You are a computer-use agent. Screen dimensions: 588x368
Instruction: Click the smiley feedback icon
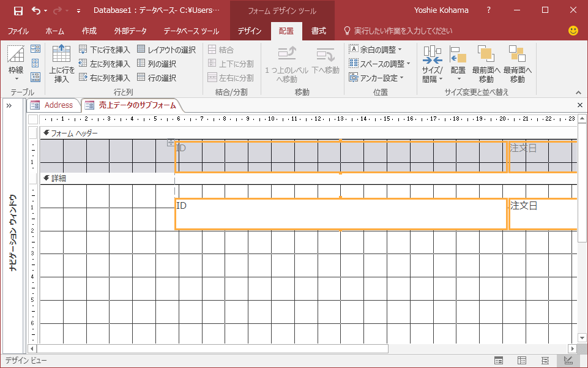pyautogui.click(x=573, y=31)
